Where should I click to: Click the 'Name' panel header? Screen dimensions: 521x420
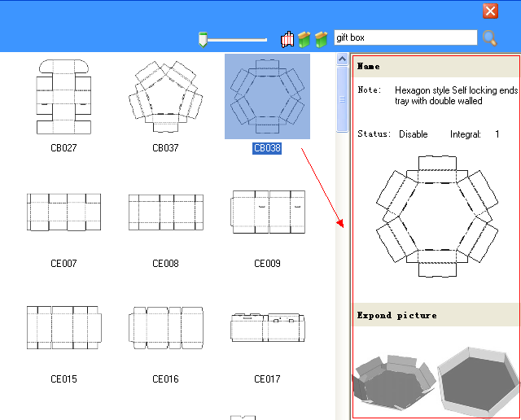pos(436,67)
